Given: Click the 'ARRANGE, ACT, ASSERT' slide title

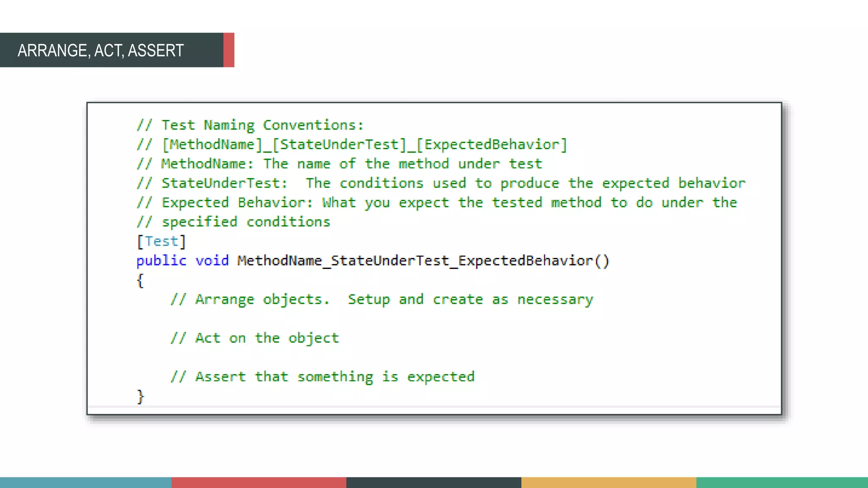Looking at the screenshot, I should (100, 50).
